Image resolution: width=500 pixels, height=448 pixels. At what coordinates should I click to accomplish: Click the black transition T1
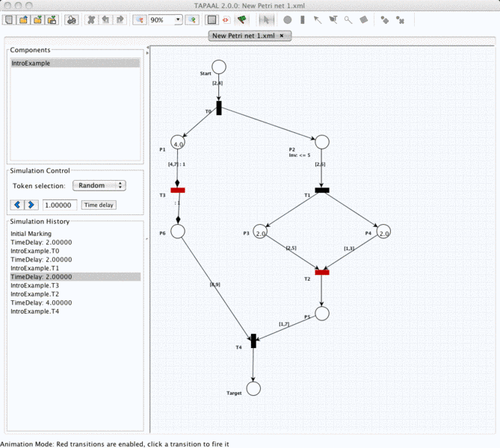coord(322,190)
